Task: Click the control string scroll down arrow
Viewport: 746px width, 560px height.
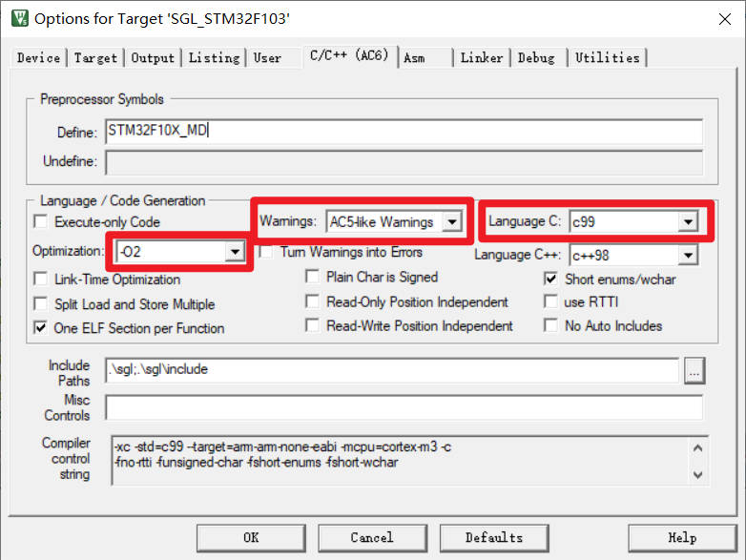Action: (698, 474)
